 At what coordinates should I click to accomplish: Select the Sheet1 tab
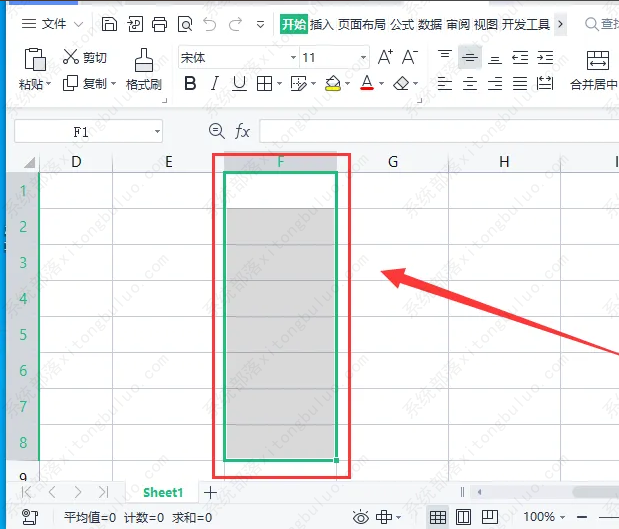coord(163,493)
